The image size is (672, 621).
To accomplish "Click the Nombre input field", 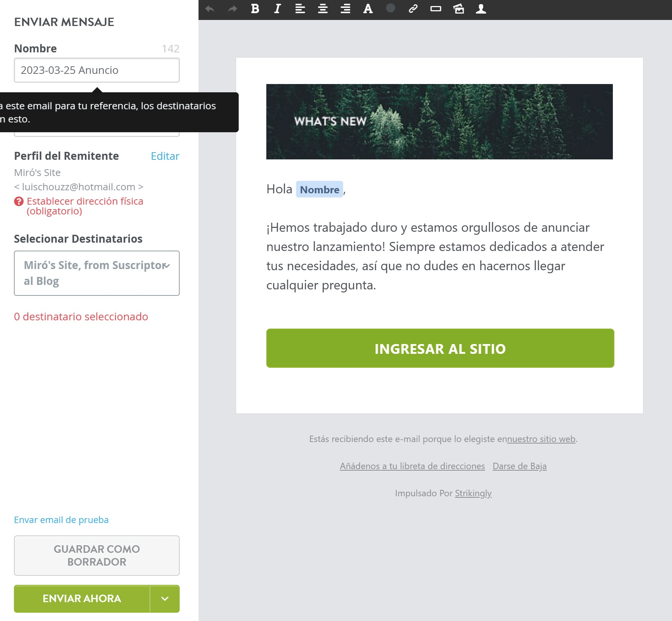I will [x=97, y=70].
